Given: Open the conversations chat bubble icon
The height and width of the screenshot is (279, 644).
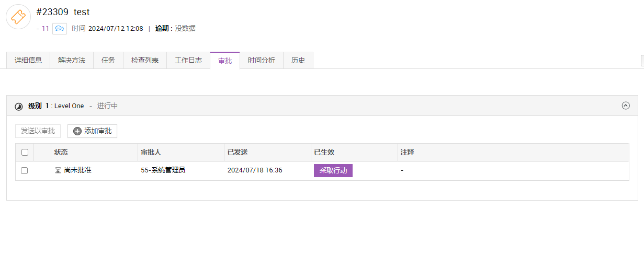Looking at the screenshot, I should (x=60, y=29).
